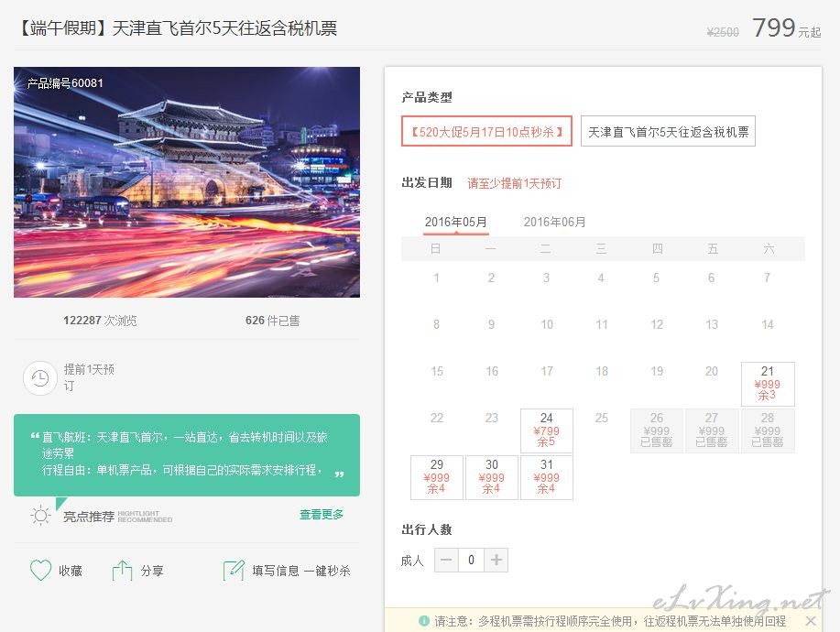Click the clock advance-booking icon
This screenshot has width=840, height=632.
click(x=40, y=378)
